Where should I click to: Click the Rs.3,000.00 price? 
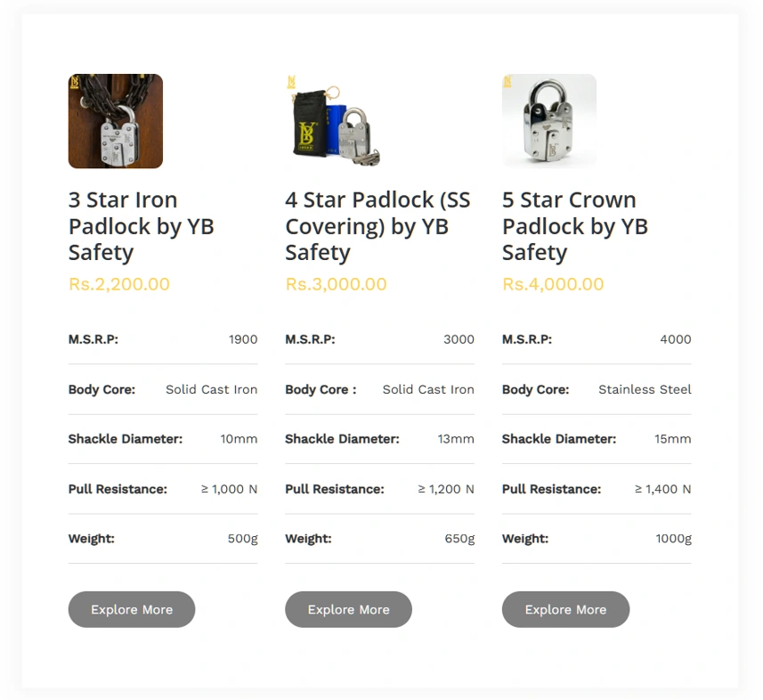click(336, 284)
